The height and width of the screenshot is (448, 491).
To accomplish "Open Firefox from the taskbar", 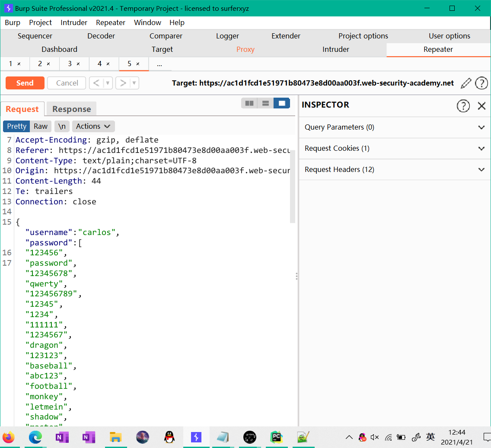I will [x=9, y=437].
